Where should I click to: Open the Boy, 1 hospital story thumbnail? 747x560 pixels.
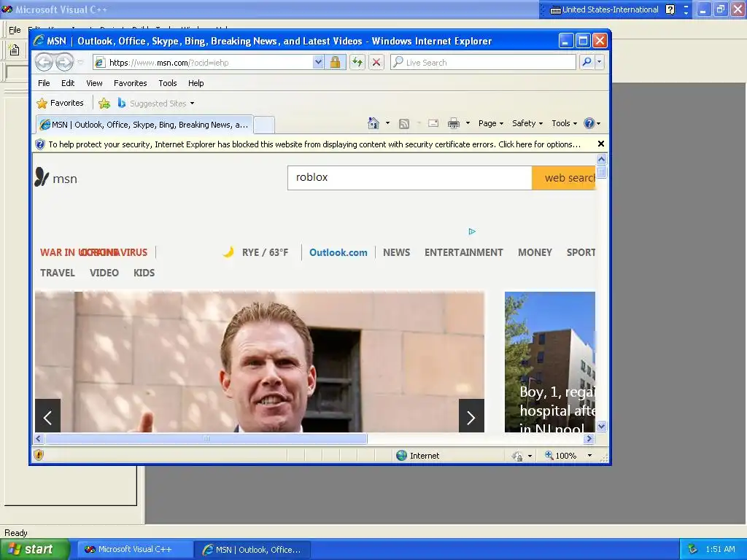coord(550,362)
